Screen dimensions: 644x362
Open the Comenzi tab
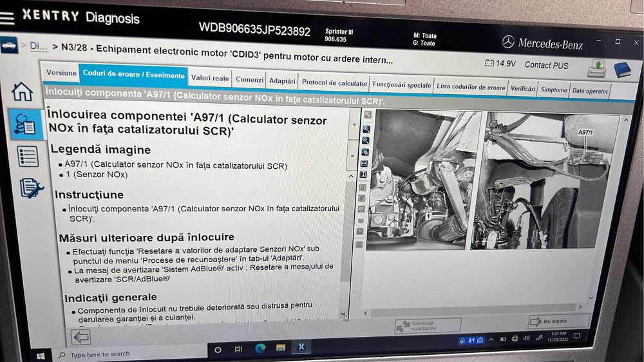249,80
